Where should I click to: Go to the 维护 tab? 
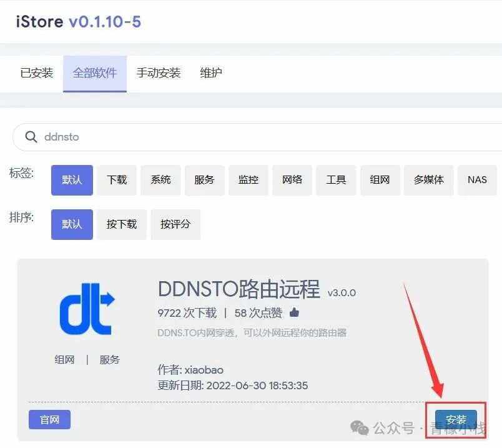click(210, 72)
